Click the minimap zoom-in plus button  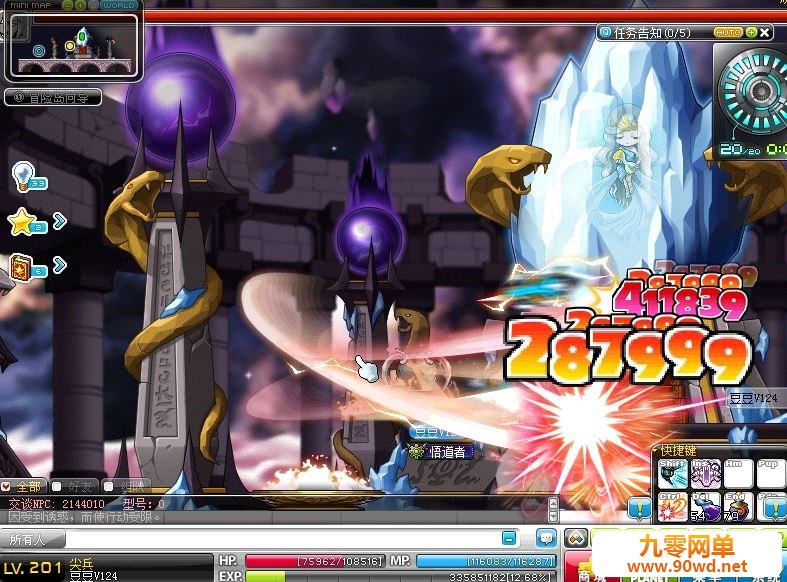click(x=80, y=5)
